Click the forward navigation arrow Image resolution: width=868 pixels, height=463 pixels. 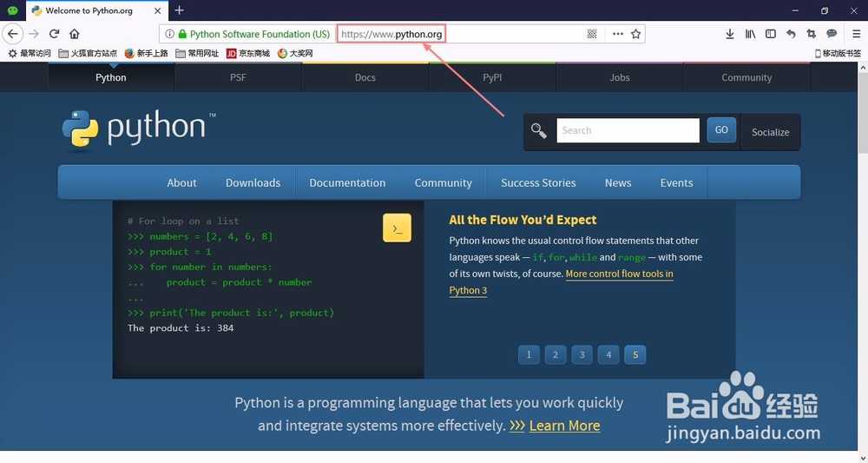[34, 34]
